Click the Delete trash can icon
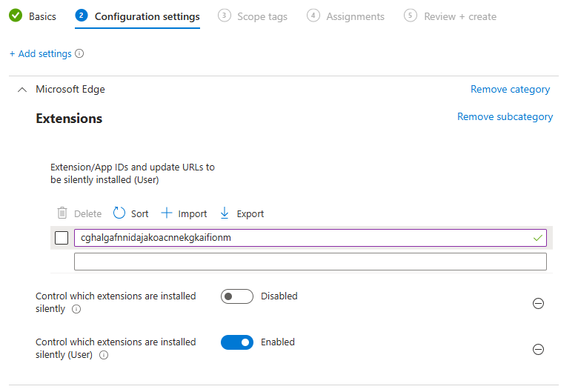The height and width of the screenshot is (392, 578). tap(62, 213)
